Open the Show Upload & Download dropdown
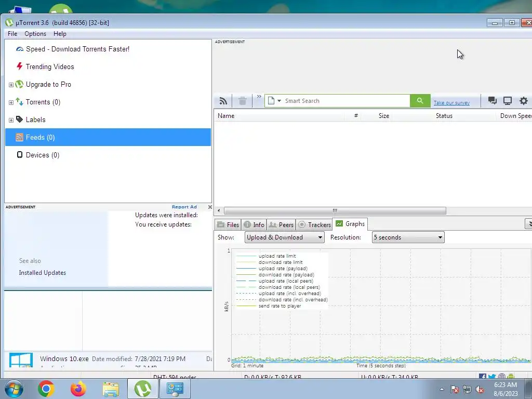This screenshot has height=399, width=532. click(x=284, y=237)
